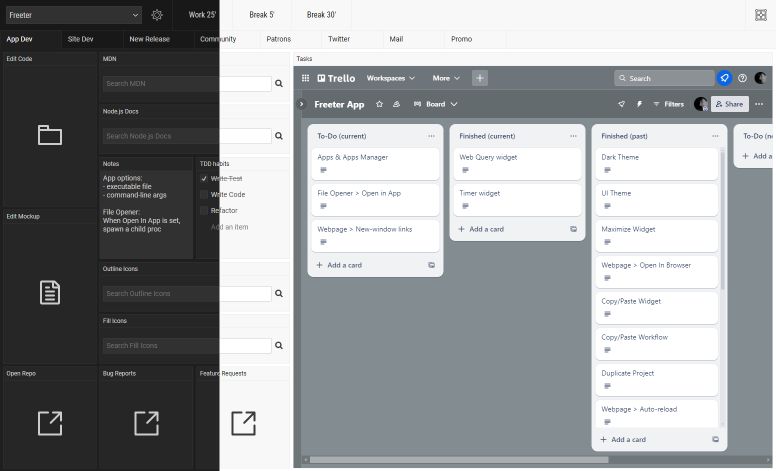Check the Write Code habit
This screenshot has width=776, height=471.
click(204, 194)
